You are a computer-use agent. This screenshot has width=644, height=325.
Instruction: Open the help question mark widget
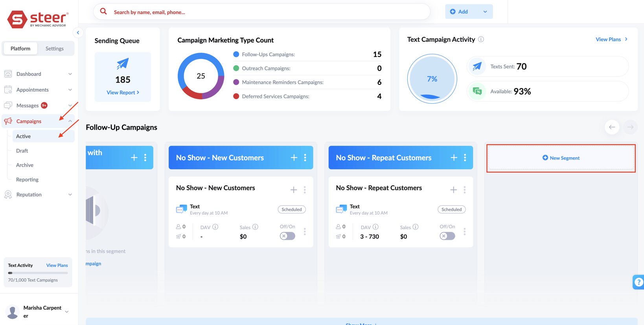[x=638, y=282]
